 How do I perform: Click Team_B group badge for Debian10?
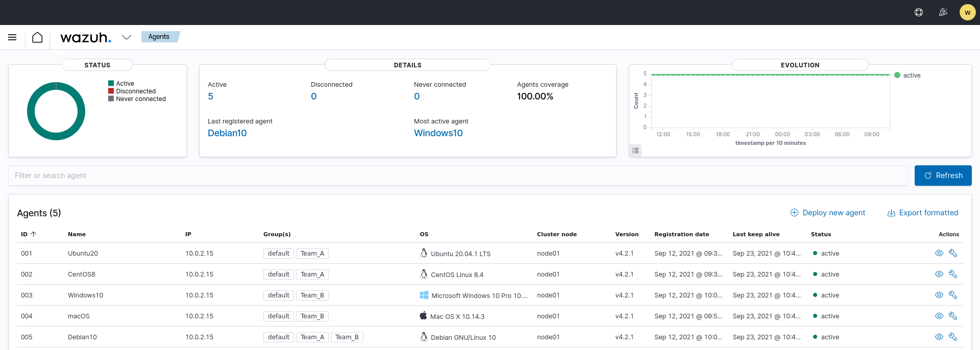click(347, 337)
